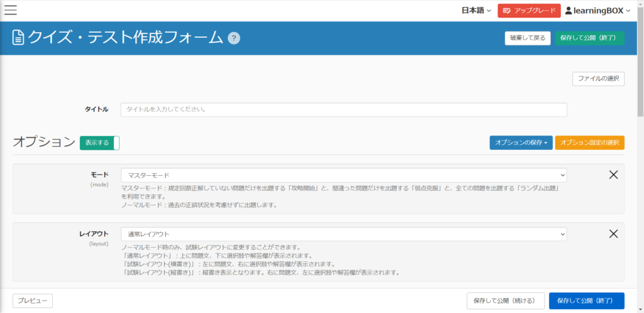Click the help question mark icon

234,38
